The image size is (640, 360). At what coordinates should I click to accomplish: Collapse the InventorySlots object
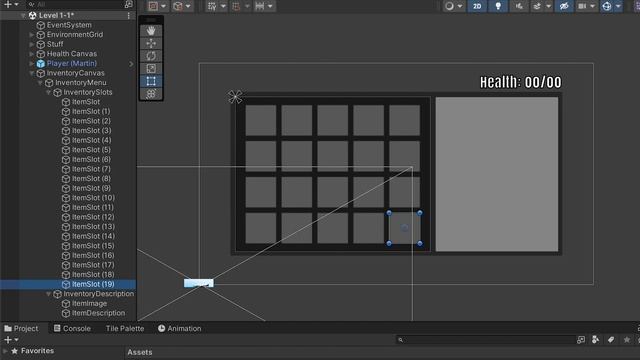pyautogui.click(x=48, y=92)
